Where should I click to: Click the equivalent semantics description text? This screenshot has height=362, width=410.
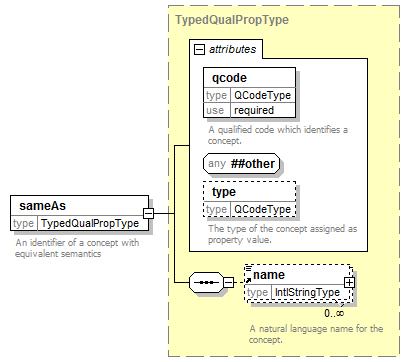coord(77,248)
